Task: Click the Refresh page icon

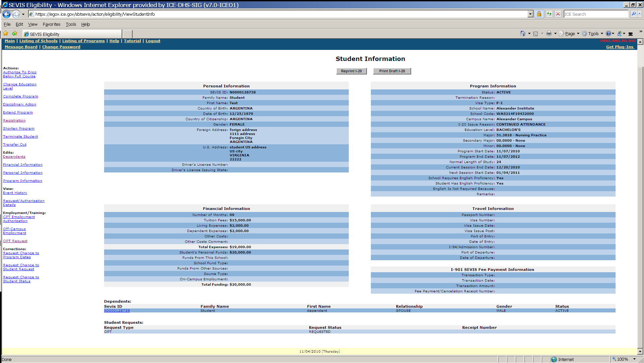Action: (549, 14)
